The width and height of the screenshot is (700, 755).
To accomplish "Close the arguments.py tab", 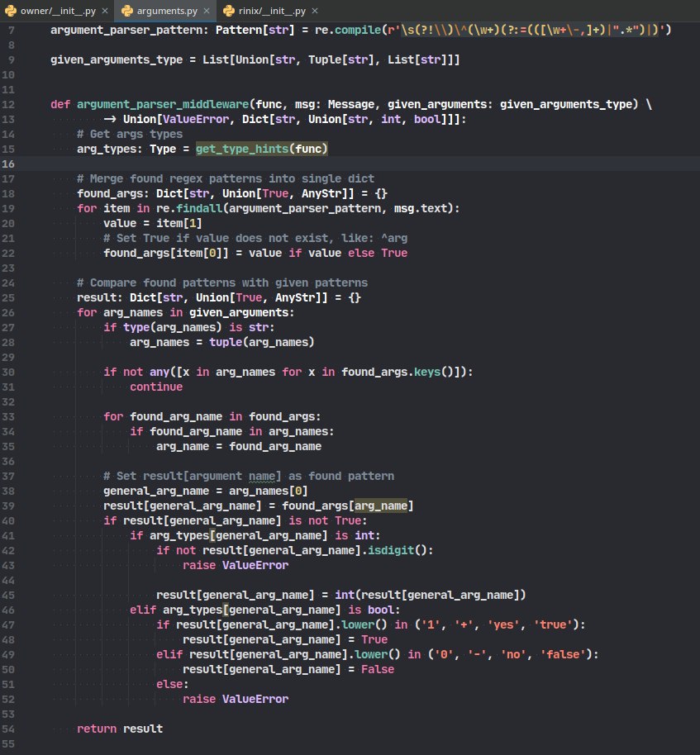I will pos(207,11).
